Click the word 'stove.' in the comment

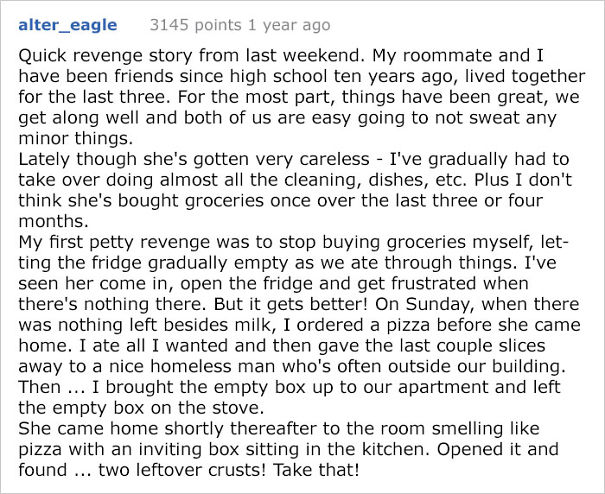coord(238,408)
